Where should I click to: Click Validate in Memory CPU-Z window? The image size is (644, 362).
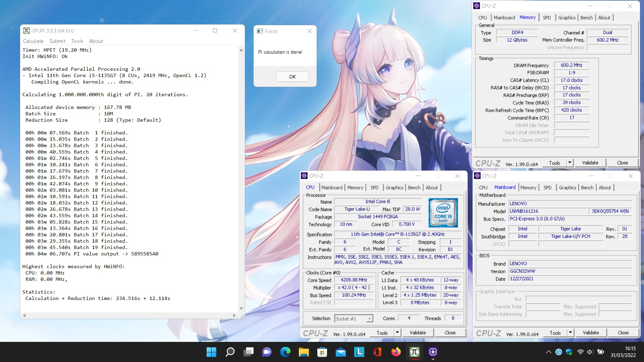(x=590, y=163)
